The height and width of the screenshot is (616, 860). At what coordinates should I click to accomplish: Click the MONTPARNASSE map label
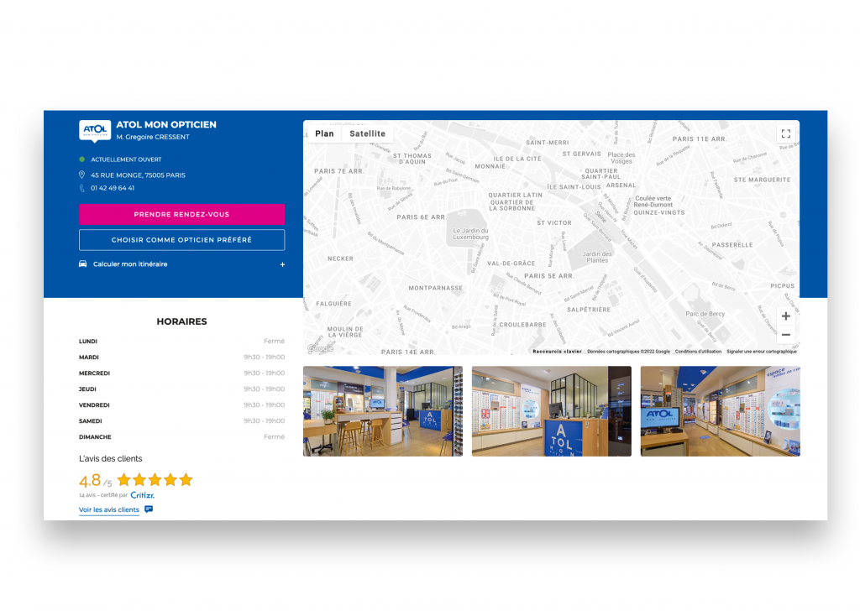tap(436, 288)
